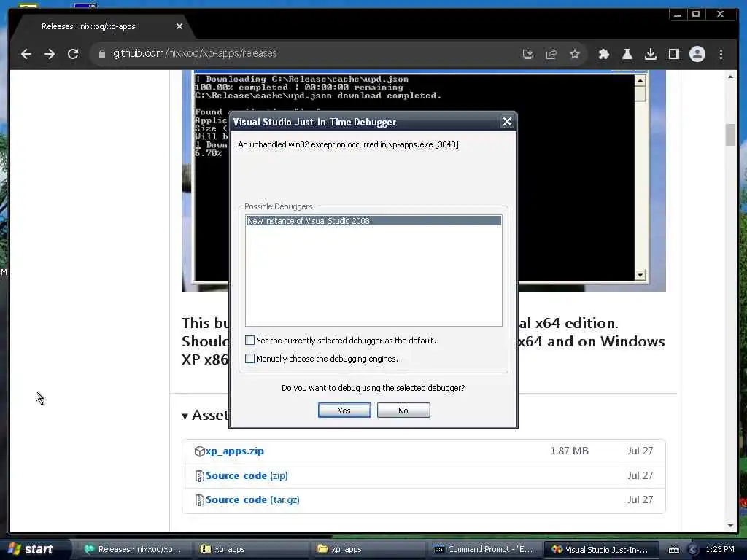
Task: Open the Chrome three-dot menu
Action: [721, 54]
